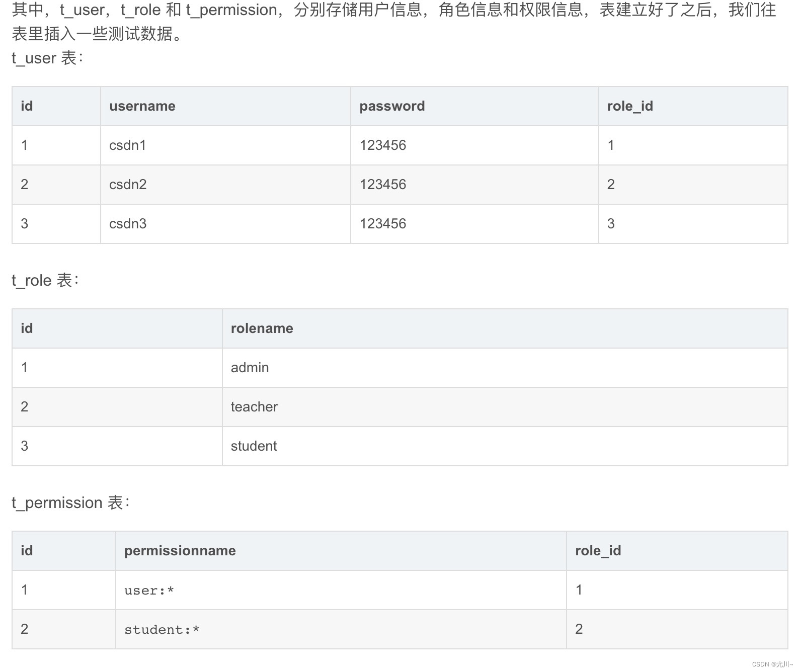Click the username column header
Viewport: 801px width, 672px height.
[225, 106]
